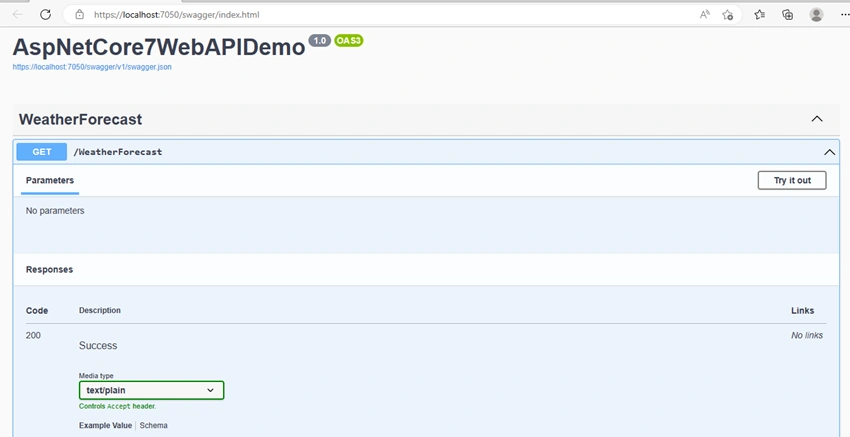Click the Links column header
Viewport: 850px width, 437px height.
802,311
